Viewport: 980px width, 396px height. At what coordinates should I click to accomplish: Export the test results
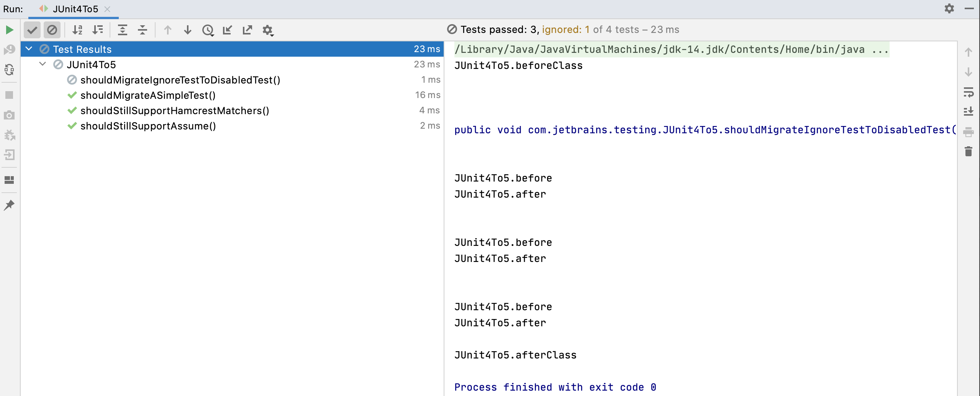click(248, 30)
